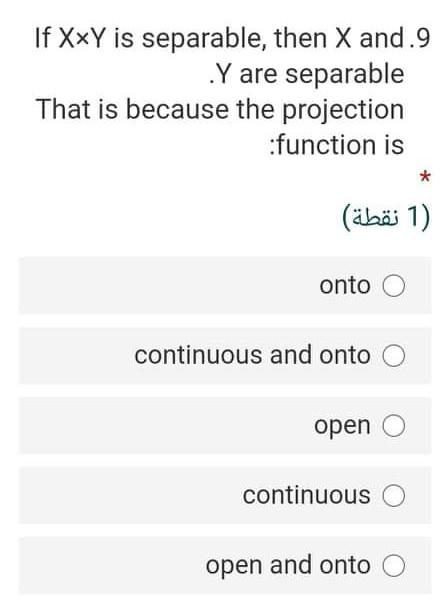Select the "open and onto" radio circle
Screen dimensions: 445x612
pyautogui.click(x=393, y=566)
